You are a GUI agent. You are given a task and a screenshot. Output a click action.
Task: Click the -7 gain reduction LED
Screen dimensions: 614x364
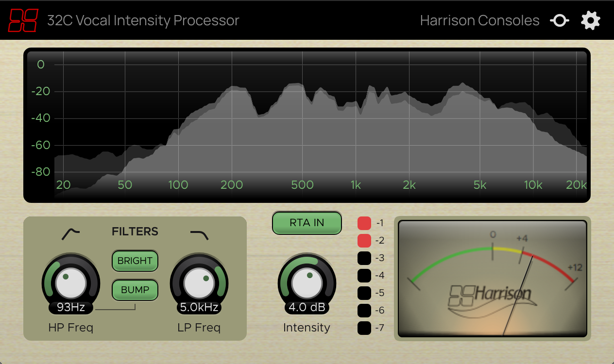coord(364,328)
